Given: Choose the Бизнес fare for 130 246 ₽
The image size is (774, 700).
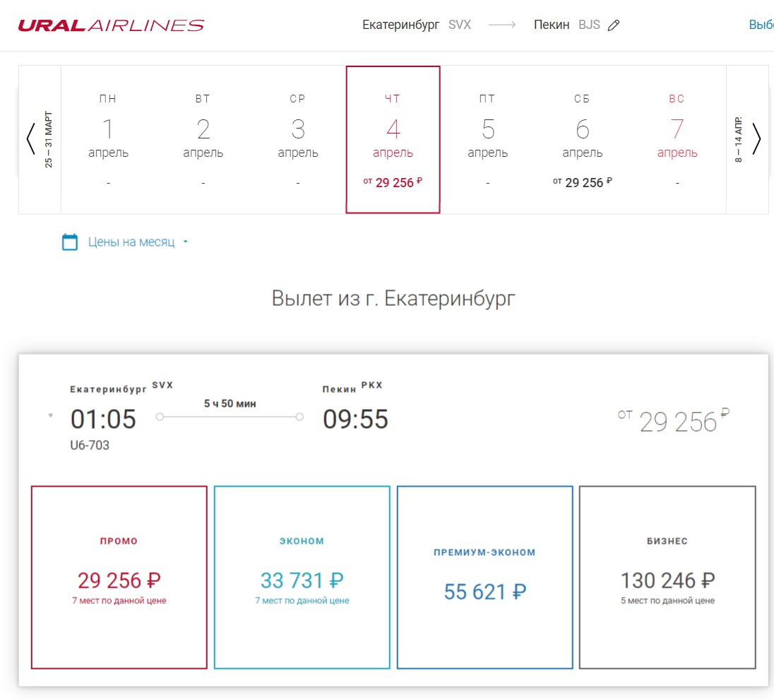Looking at the screenshot, I should click(667, 576).
